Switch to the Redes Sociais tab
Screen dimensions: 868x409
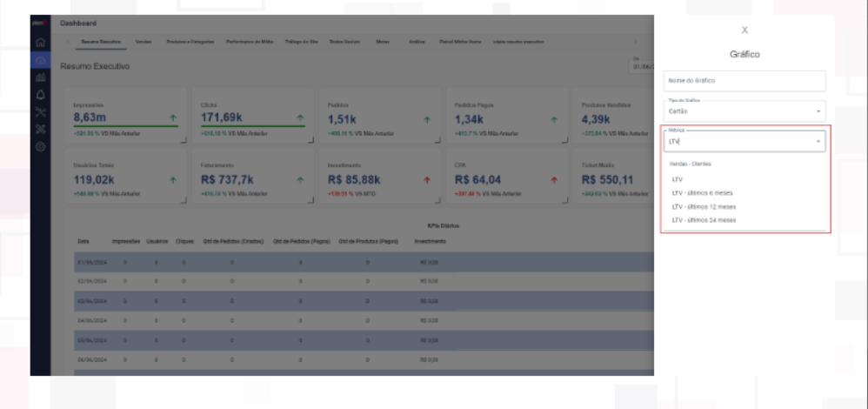(x=344, y=42)
